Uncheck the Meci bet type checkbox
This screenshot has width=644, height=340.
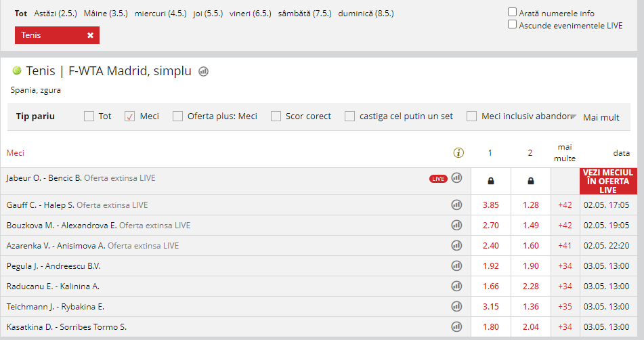pyautogui.click(x=130, y=116)
